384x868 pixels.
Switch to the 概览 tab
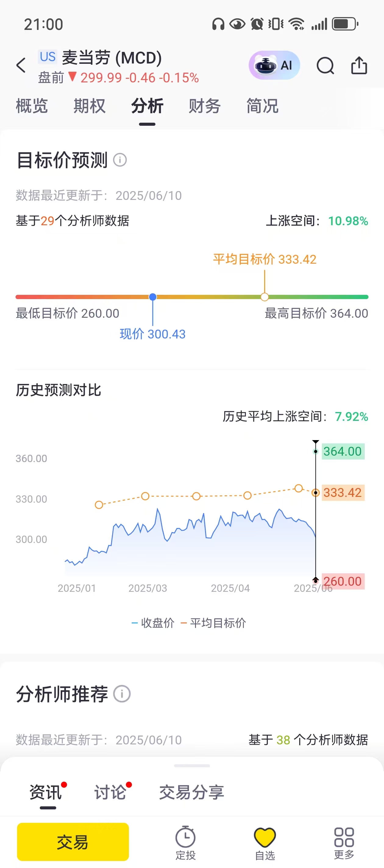coord(32,106)
